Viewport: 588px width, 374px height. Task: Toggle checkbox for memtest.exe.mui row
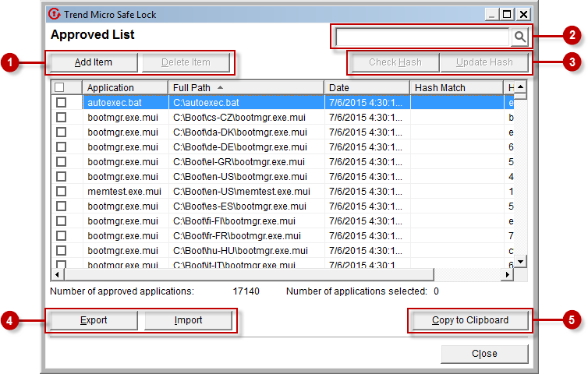[61, 192]
